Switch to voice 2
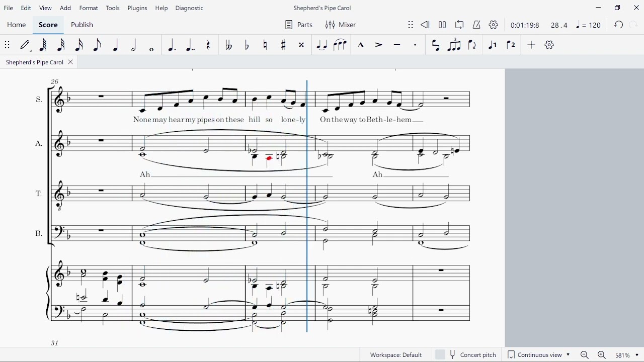This screenshot has height=362, width=644. coord(511,45)
